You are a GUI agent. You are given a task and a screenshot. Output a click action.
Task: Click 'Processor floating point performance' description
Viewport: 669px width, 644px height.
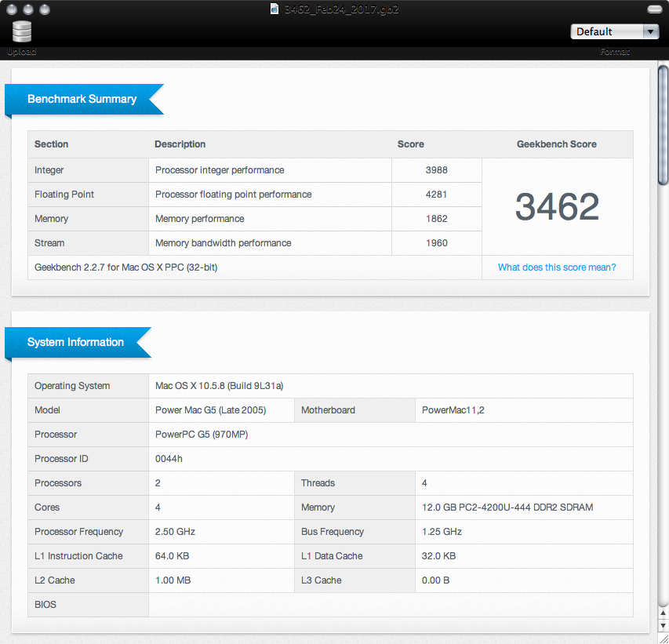point(234,195)
